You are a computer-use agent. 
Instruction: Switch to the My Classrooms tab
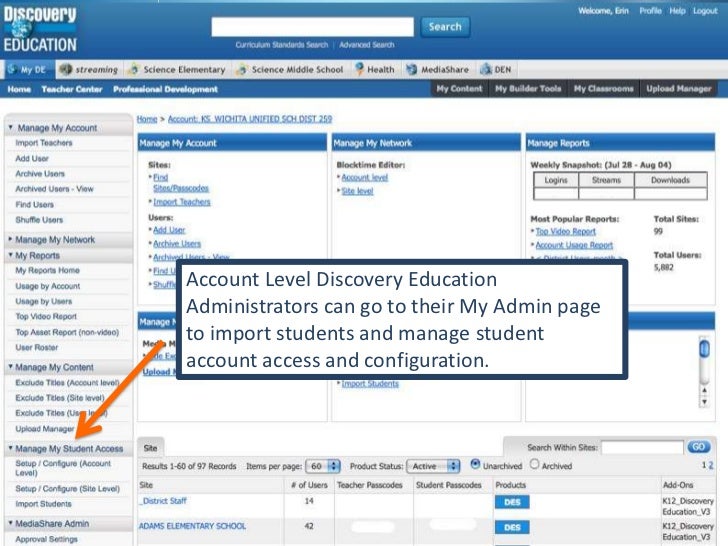[603, 89]
